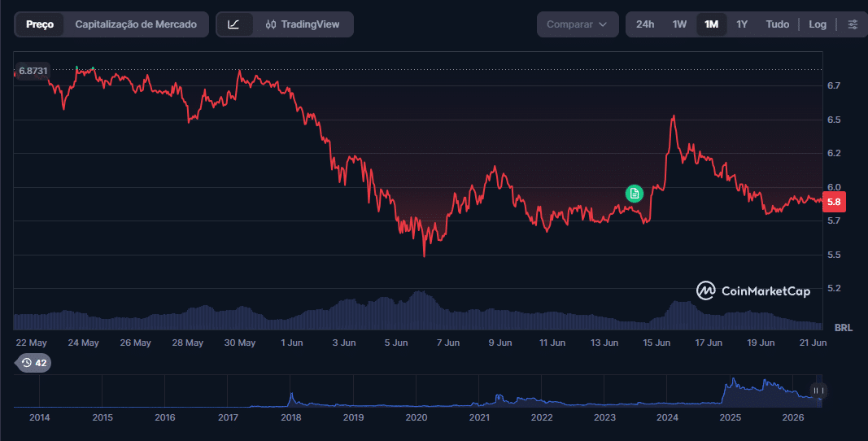868x441 pixels.
Task: Set time range to 1W
Action: [679, 24]
